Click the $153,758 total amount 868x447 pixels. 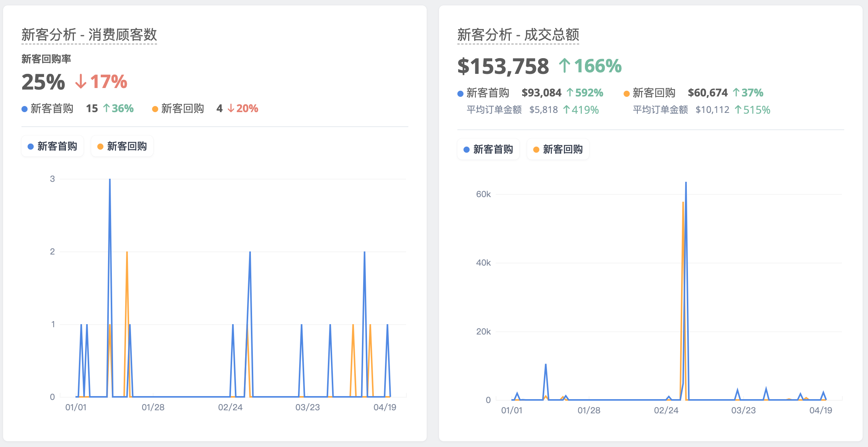503,66
